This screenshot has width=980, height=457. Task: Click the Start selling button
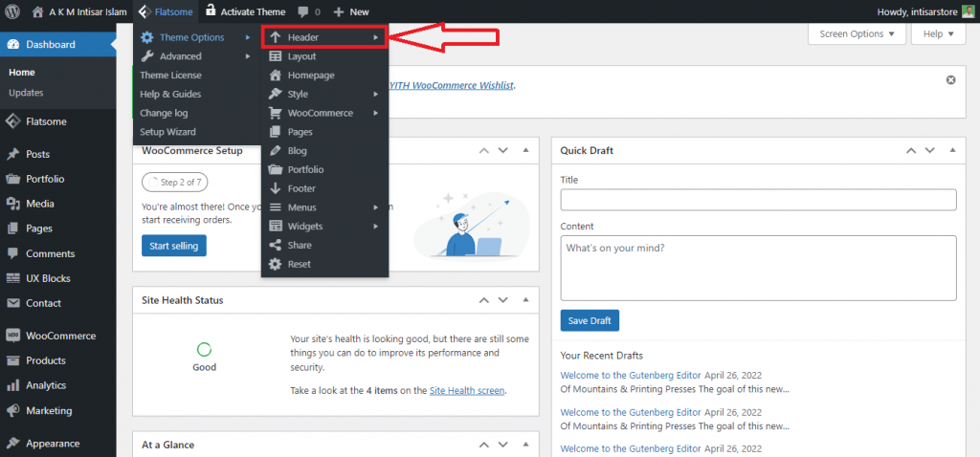[174, 246]
